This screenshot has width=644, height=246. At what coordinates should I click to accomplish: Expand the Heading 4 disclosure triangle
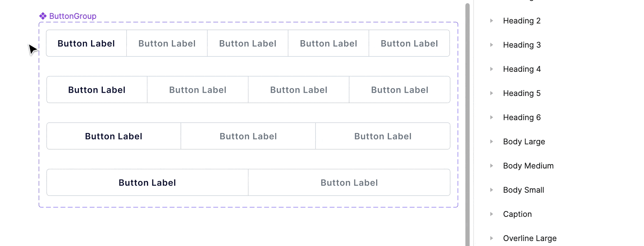[491, 69]
